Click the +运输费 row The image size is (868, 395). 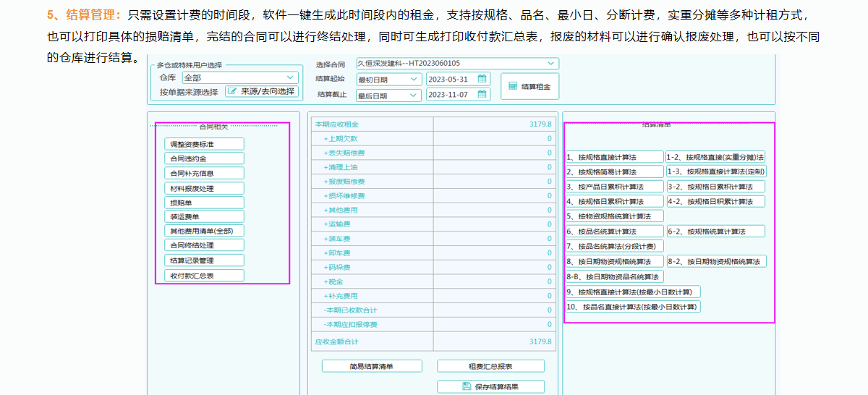click(433, 224)
